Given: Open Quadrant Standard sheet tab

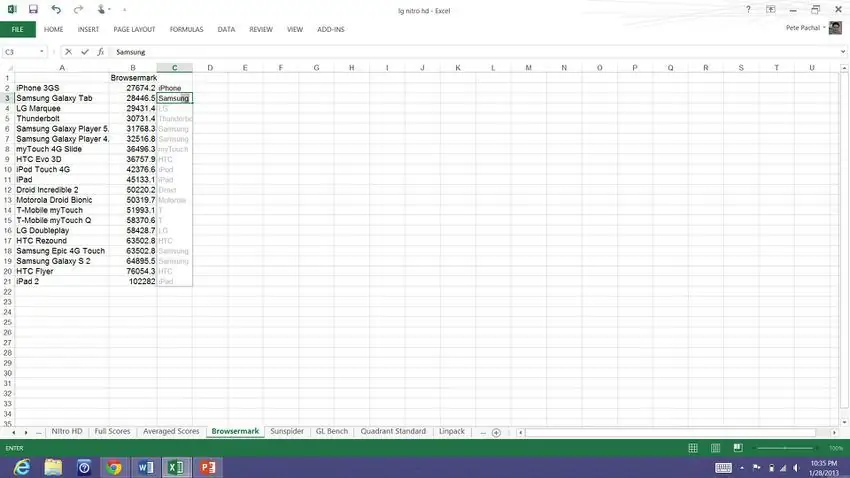Looking at the screenshot, I should coord(393,431).
